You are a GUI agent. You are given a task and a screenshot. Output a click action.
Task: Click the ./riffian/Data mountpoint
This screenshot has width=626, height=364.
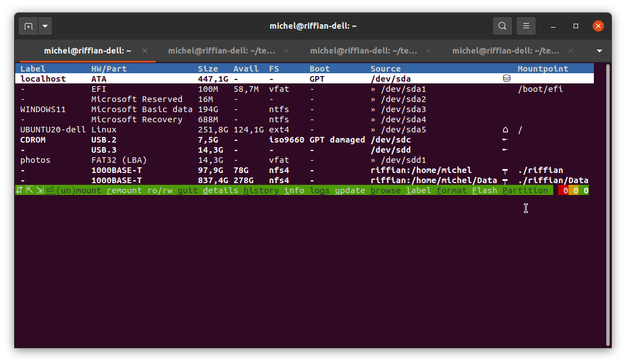click(553, 180)
